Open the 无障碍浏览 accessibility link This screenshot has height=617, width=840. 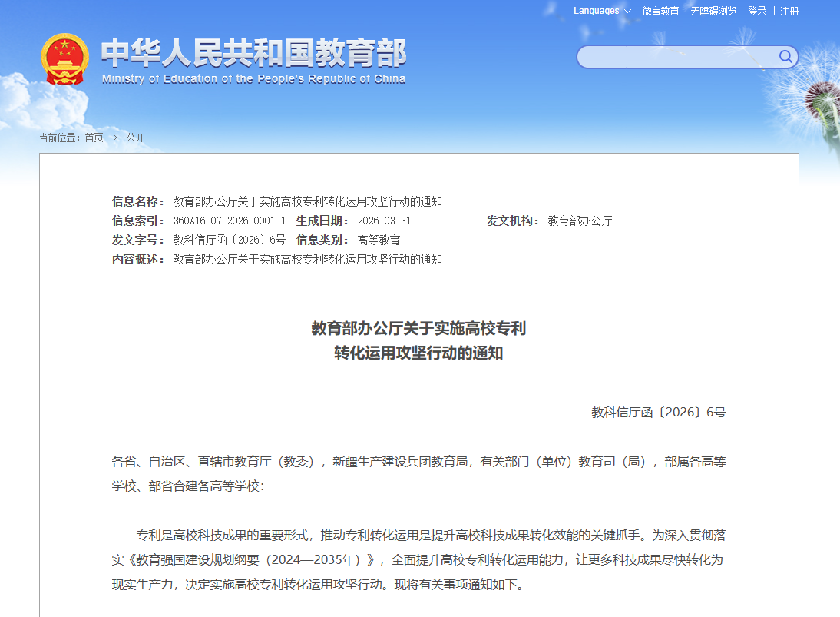pyautogui.click(x=713, y=11)
